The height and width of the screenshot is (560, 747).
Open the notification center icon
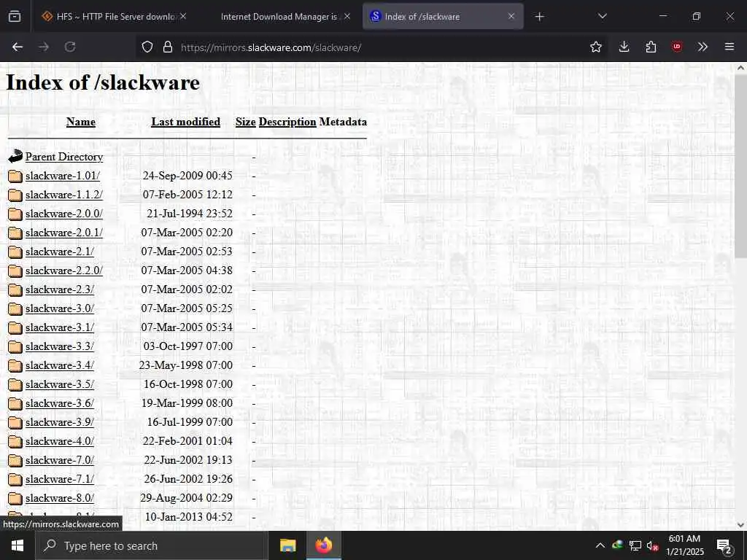point(724,546)
